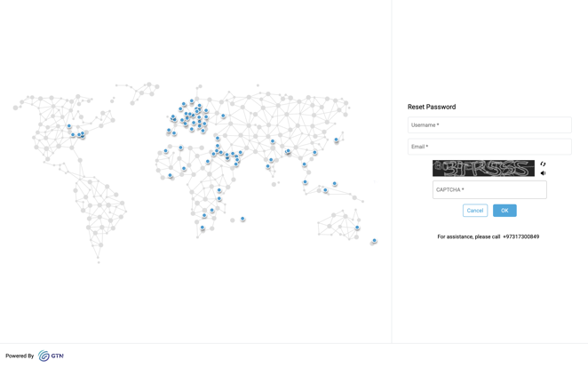Select the eastern Australia map marker
Image resolution: width=588 pixels, height=368 pixels.
pyautogui.click(x=357, y=228)
